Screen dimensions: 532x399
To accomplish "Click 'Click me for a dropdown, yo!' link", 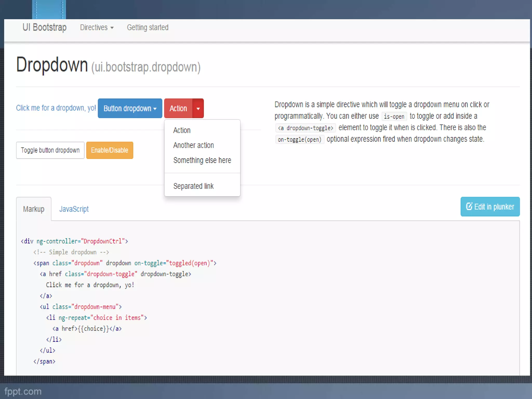I will pyautogui.click(x=56, y=108).
